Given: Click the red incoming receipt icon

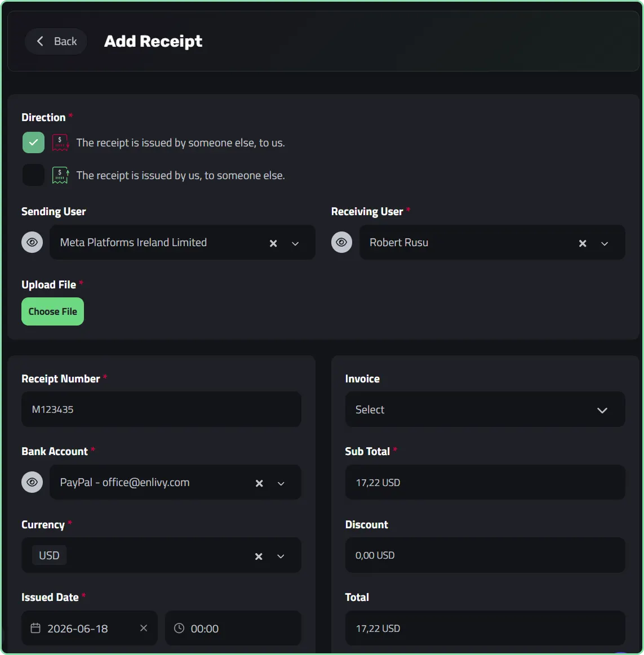Looking at the screenshot, I should [x=60, y=142].
